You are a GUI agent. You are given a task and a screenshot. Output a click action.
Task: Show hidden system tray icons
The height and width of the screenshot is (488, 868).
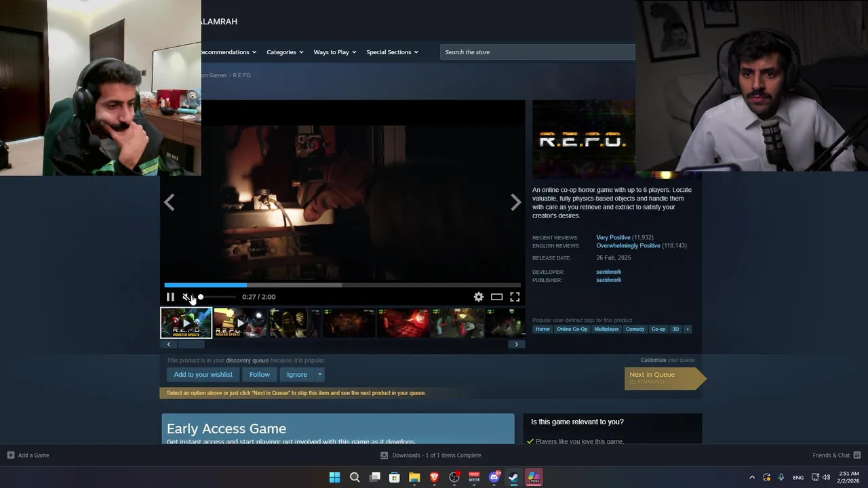pyautogui.click(x=751, y=477)
